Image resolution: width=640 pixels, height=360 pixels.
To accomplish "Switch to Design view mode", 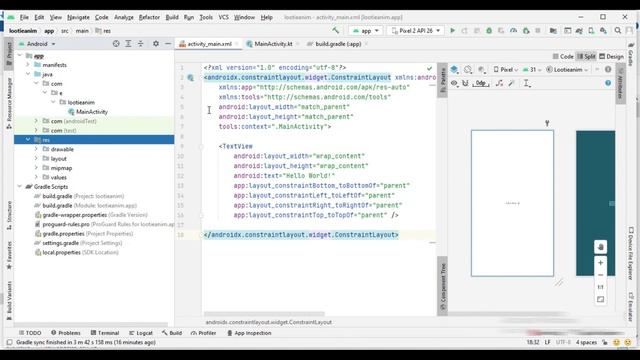I will (611, 56).
